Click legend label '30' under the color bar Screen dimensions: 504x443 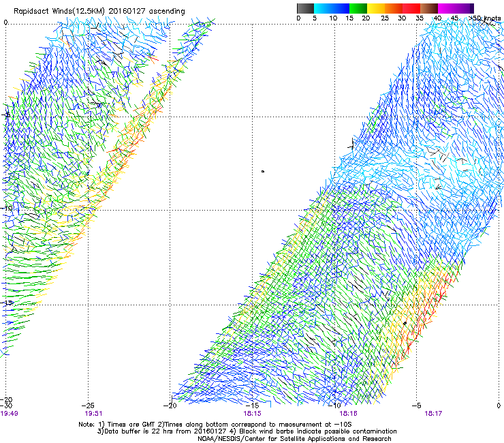click(x=402, y=18)
